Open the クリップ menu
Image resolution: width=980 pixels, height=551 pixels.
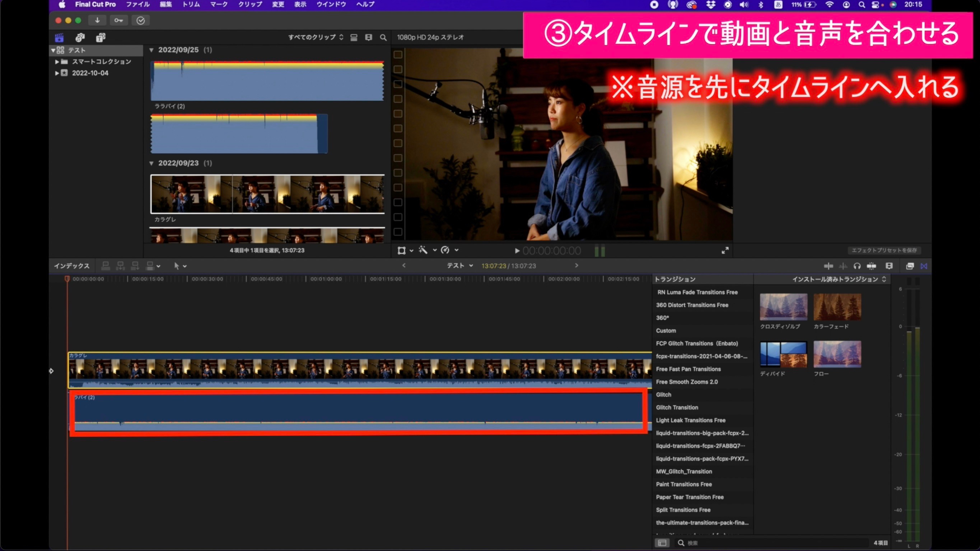[250, 4]
